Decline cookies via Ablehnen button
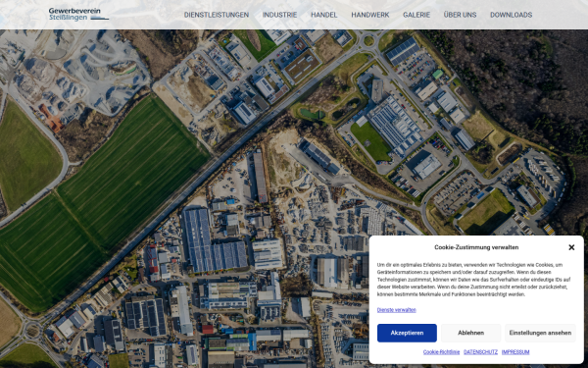The width and height of the screenshot is (588, 368). click(470, 333)
